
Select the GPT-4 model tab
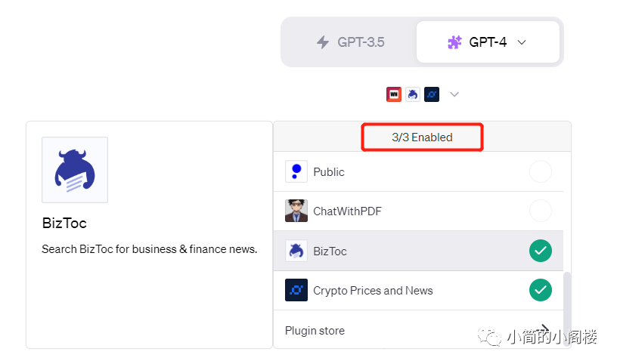[x=488, y=42]
